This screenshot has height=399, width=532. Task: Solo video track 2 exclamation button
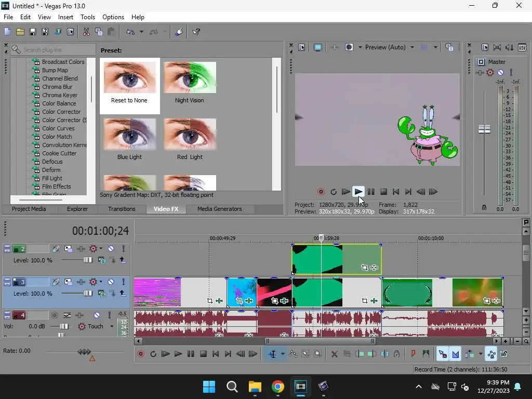coord(124,249)
